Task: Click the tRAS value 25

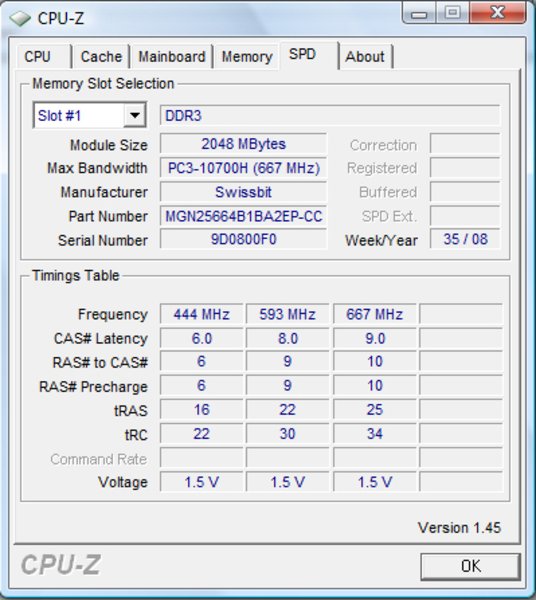Action: coord(375,410)
